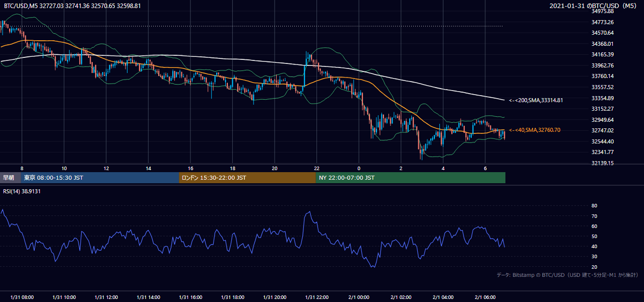The image size is (644, 302).
Task: Click price axis value 32544.40
Action: [603, 141]
